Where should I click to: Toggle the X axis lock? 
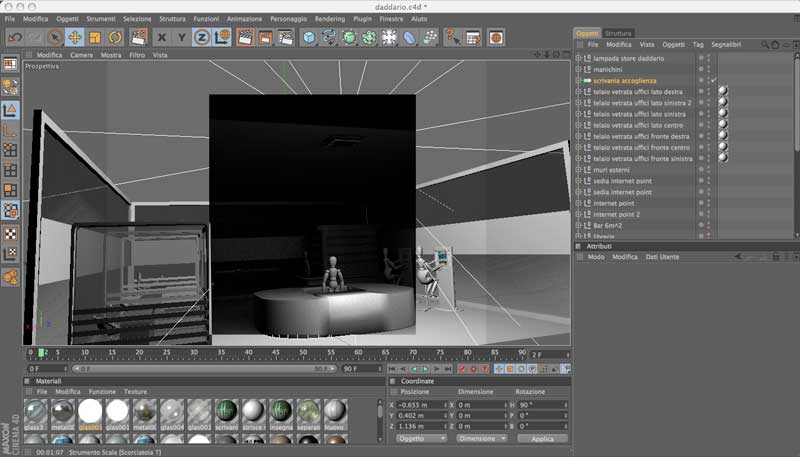161,37
